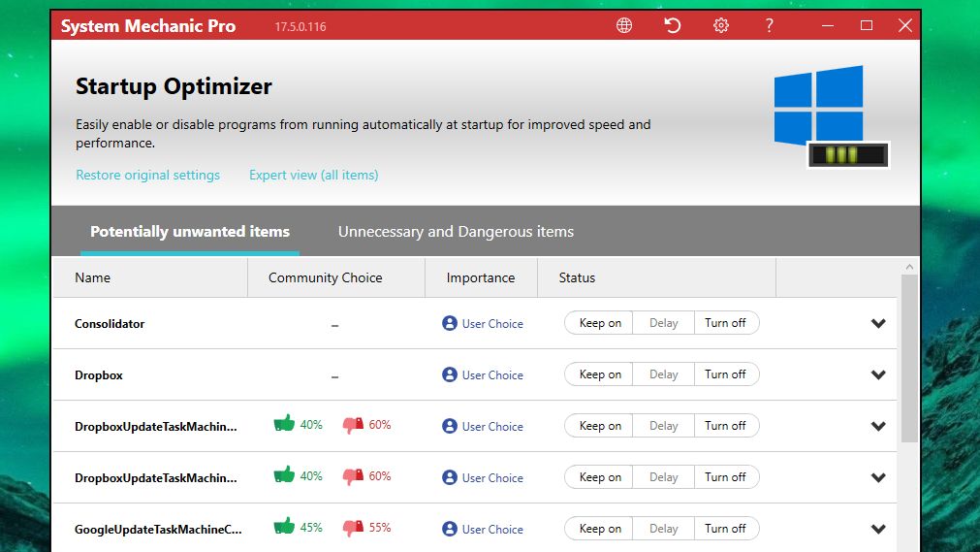Click thumbs-down 55% icon for GoogleUpdateTaskMachineC
Viewport: 980px width, 552px height.
(x=353, y=528)
